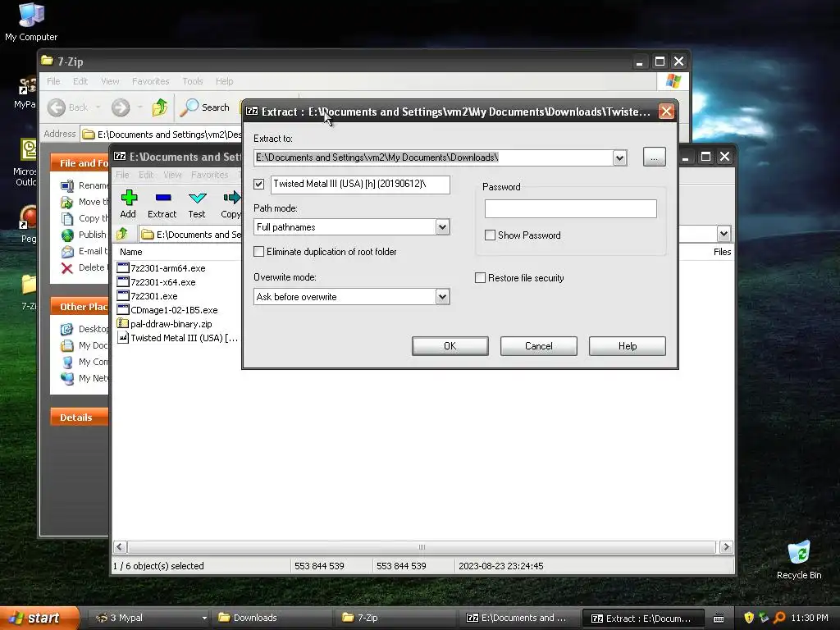The width and height of the screenshot is (840, 630).
Task: Click the browse ellipsis button
Action: click(654, 157)
